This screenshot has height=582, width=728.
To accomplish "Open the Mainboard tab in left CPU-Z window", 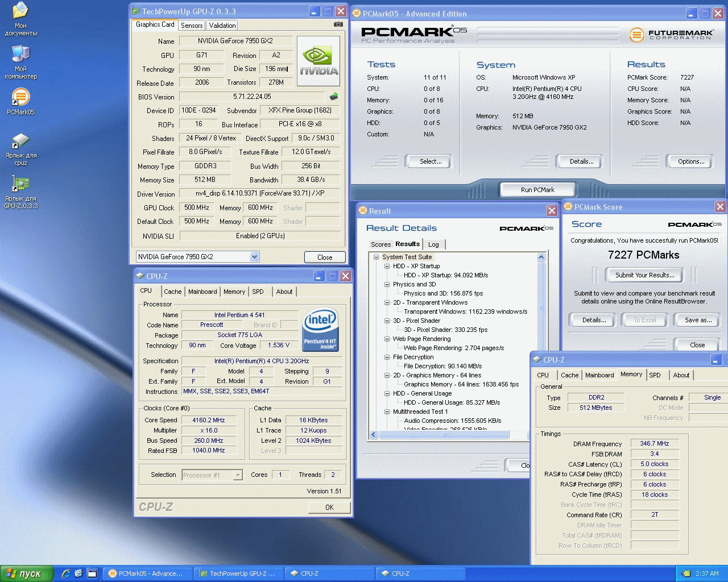I will coord(202,292).
